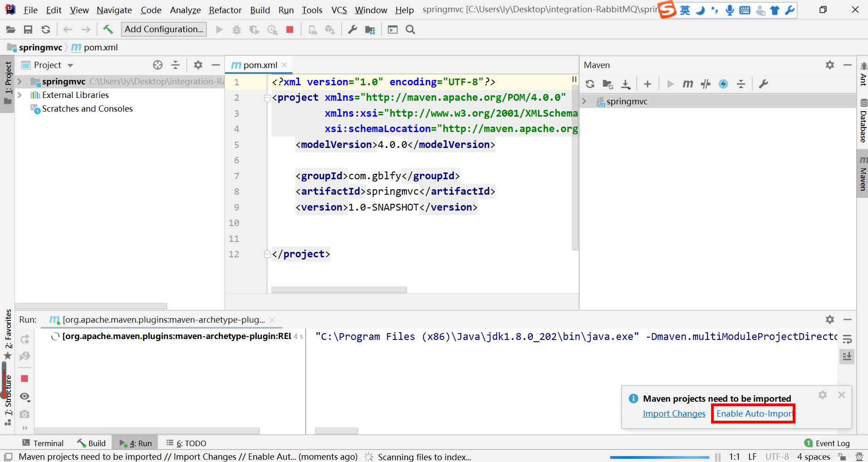Open the Build tool window tab
The image size is (868, 462).
[x=92, y=443]
